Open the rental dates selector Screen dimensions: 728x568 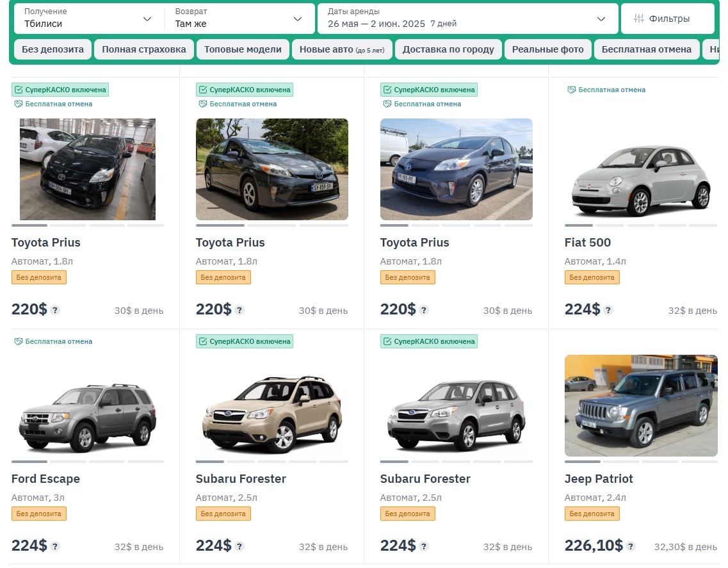click(x=467, y=19)
